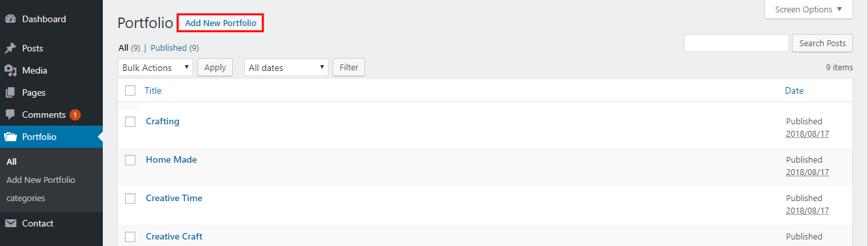Select Add New Portfolio in sidebar submenu
Screen dimensions: 868x246
pyautogui.click(x=41, y=180)
